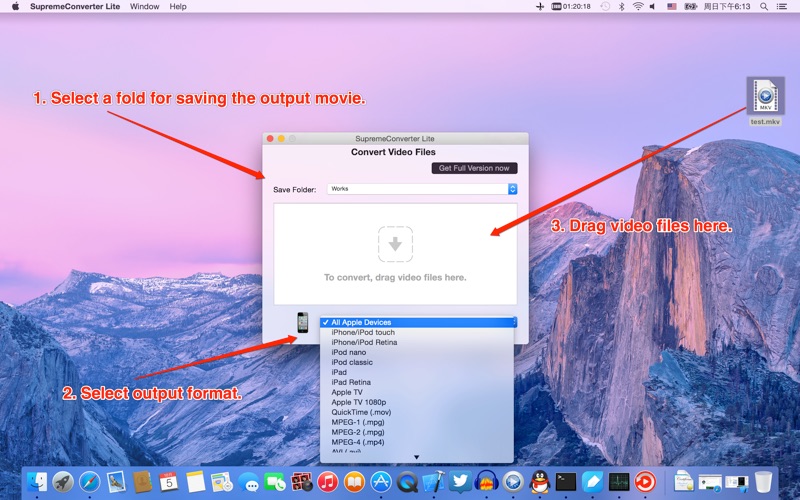Click the Get Full Version now button
The width and height of the screenshot is (800, 500).
474,168
